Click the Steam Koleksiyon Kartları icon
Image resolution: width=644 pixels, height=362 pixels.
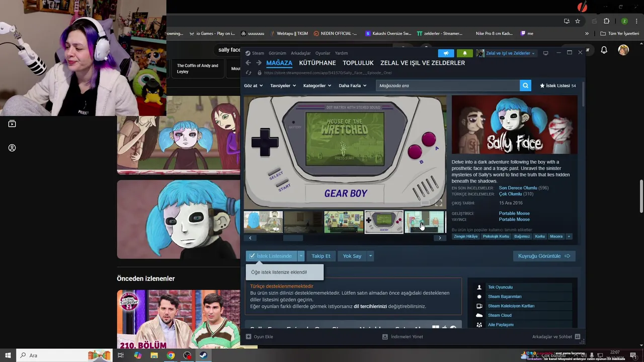tap(479, 306)
